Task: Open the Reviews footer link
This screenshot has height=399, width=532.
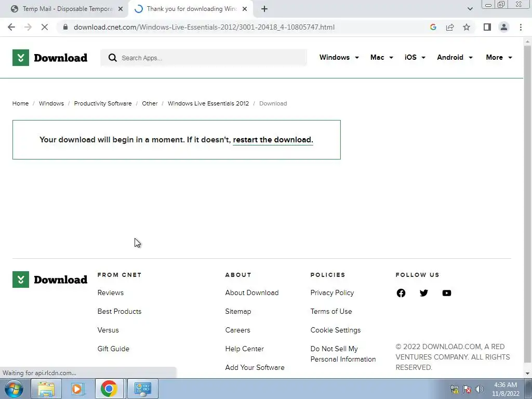Action: pos(111,292)
